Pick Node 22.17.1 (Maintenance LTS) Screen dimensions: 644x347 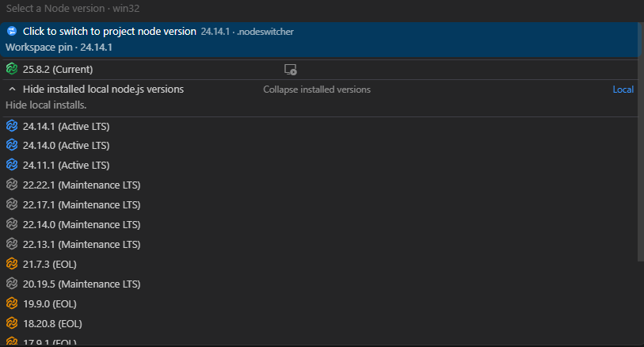tap(319, 204)
